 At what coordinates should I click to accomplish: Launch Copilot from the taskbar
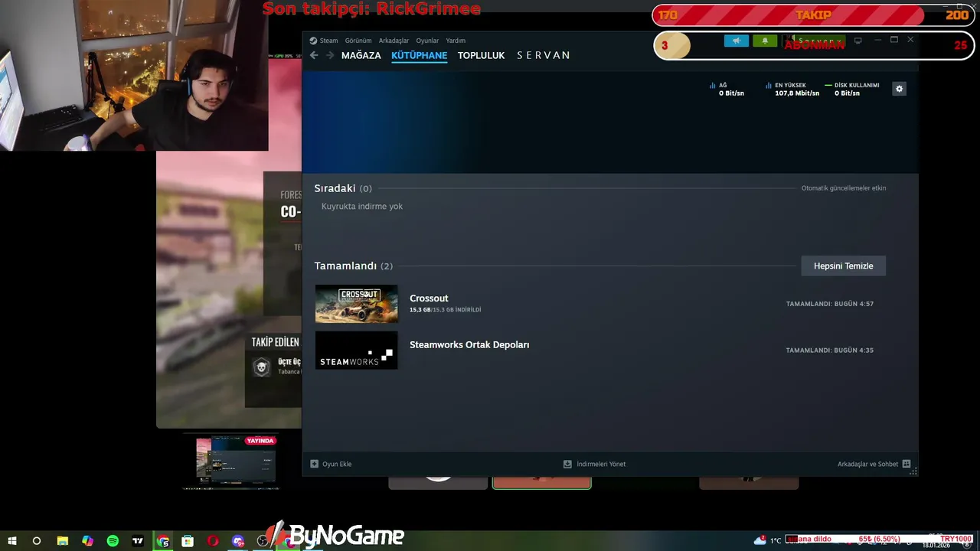coord(87,541)
